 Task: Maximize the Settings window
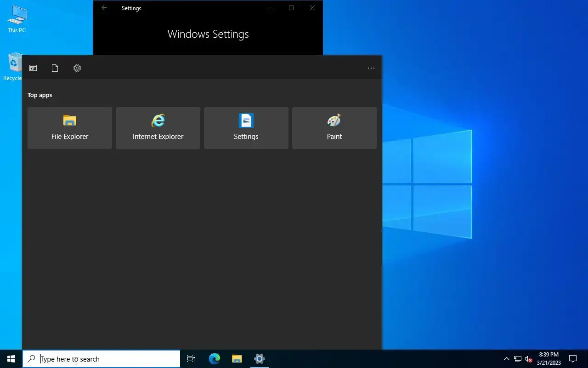(x=291, y=8)
